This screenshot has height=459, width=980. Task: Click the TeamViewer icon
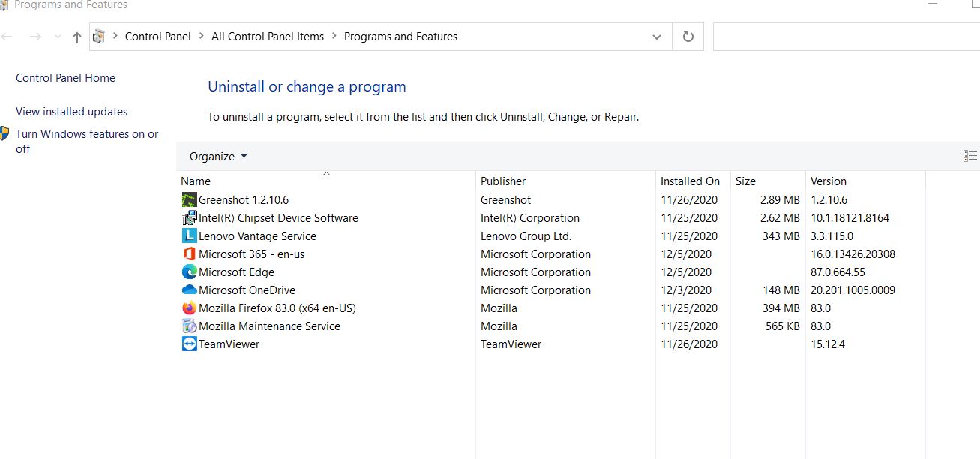189,344
